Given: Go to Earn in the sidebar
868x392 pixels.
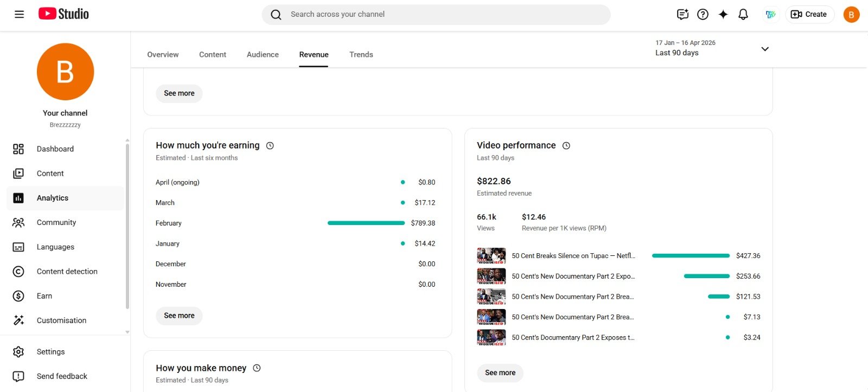Looking at the screenshot, I should pos(44,296).
